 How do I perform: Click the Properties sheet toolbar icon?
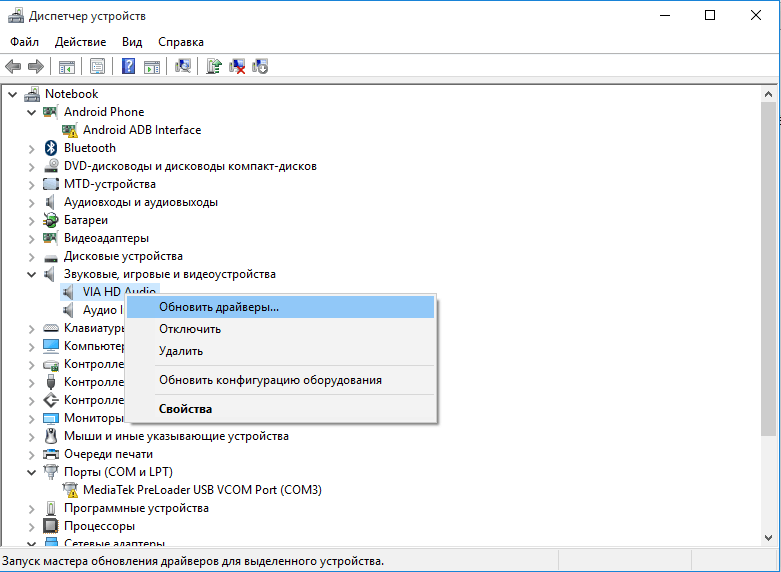click(x=97, y=67)
